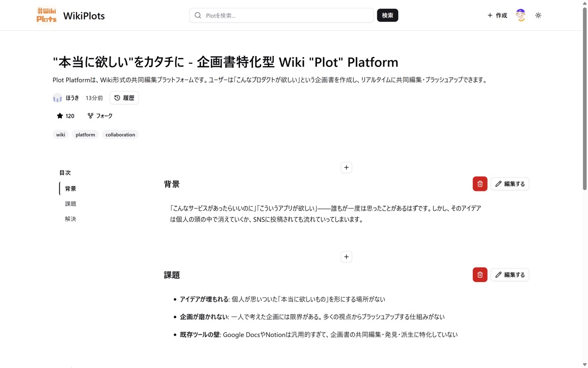Screen dimensions: 588x368
Task: Toggle the light/dark theme sun icon
Action: click(538, 15)
